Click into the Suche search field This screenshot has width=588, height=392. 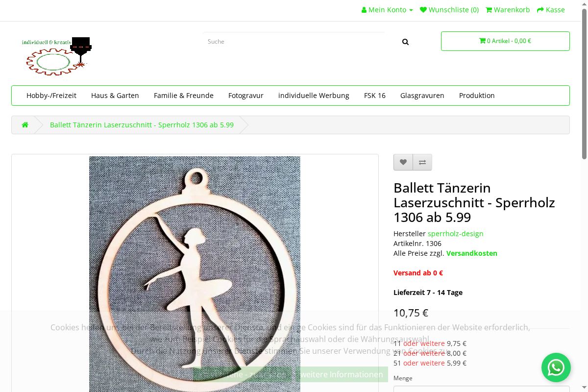(294, 42)
